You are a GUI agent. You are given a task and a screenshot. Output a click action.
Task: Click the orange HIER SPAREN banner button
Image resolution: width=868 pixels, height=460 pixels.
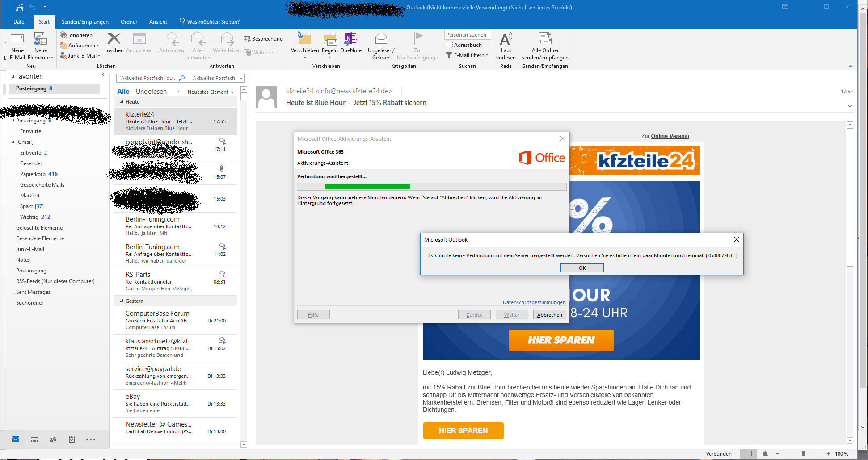[561, 340]
